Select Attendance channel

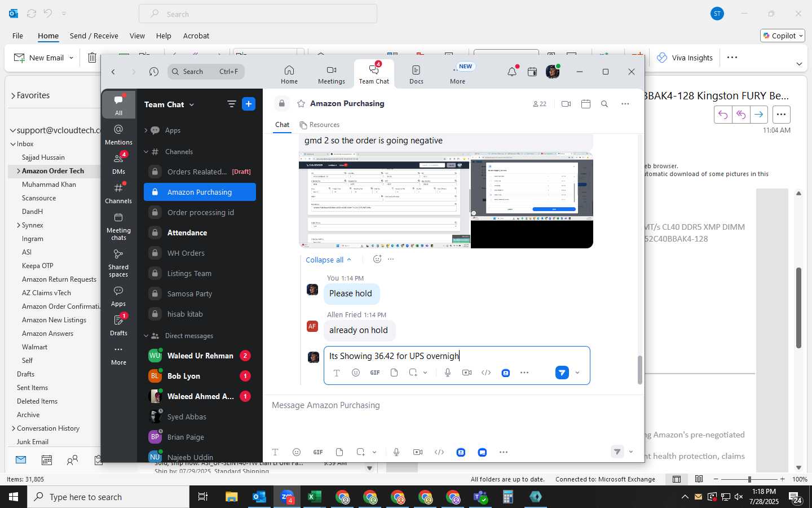pyautogui.click(x=200, y=233)
